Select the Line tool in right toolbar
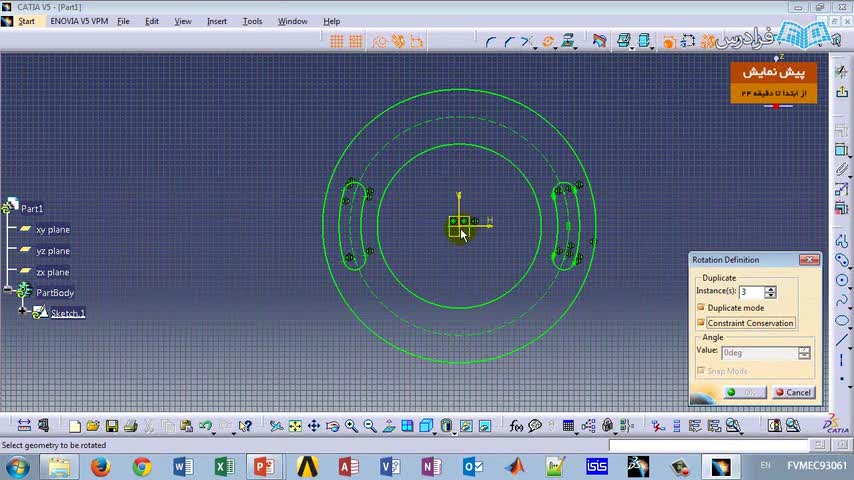 point(841,340)
